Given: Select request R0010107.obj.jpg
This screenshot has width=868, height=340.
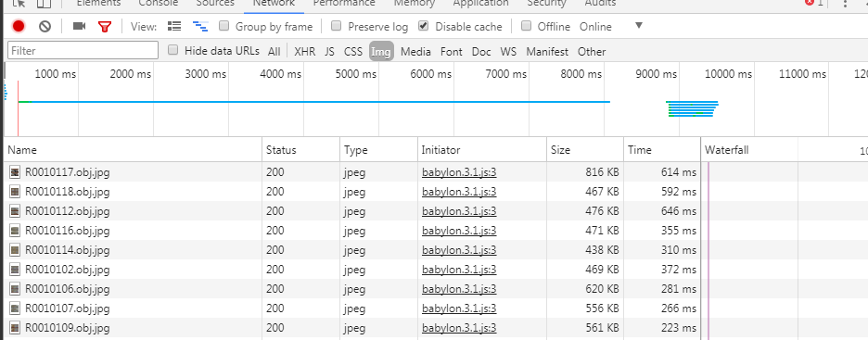Looking at the screenshot, I should coord(68,309).
